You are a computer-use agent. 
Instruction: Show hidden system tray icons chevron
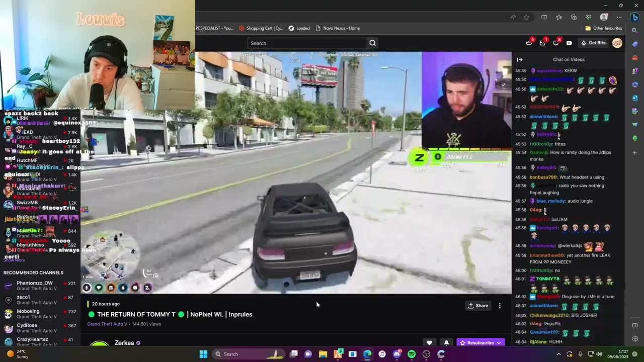click(558, 354)
